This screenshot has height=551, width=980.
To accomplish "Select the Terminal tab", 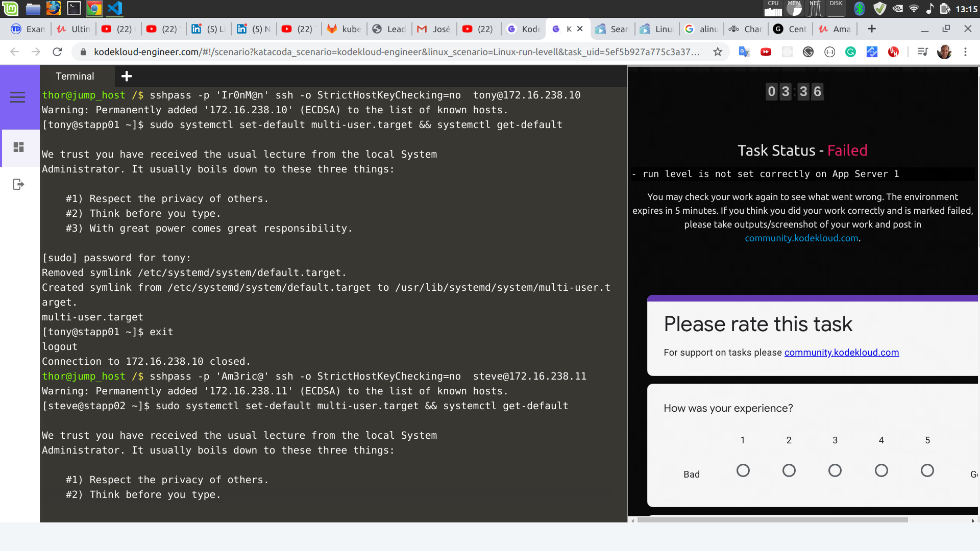I will click(x=75, y=77).
